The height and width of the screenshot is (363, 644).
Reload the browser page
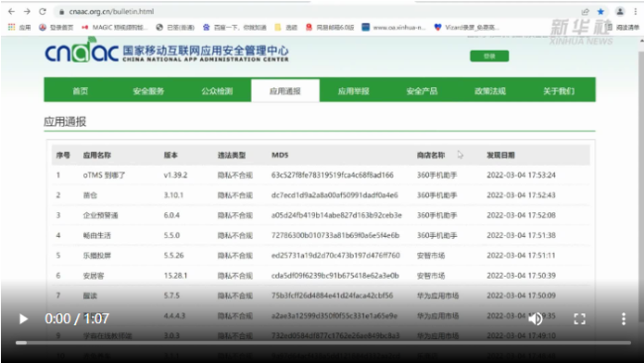43,12
